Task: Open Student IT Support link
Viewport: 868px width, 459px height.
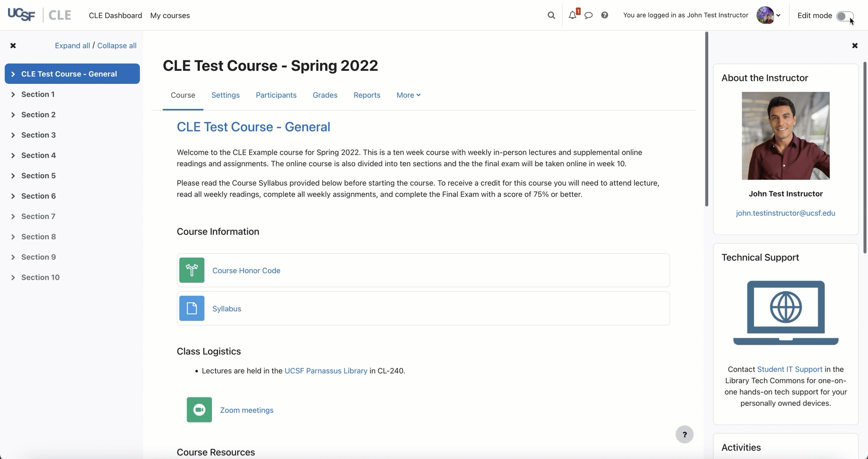Action: point(790,370)
